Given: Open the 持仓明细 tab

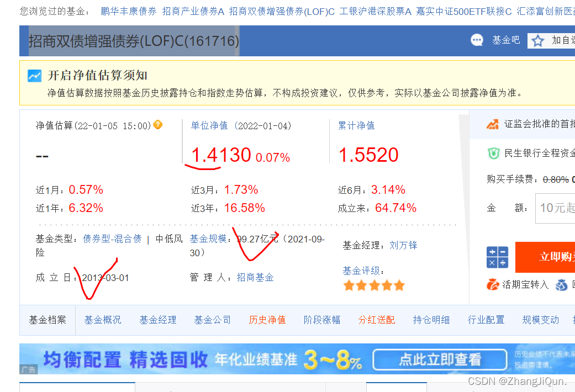Looking at the screenshot, I should [431, 320].
